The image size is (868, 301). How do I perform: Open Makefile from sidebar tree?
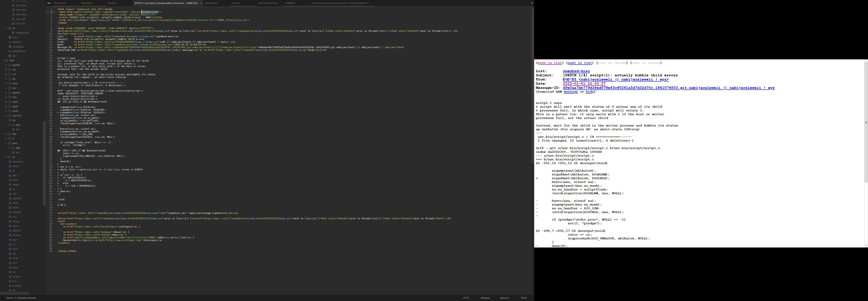[17, 42]
